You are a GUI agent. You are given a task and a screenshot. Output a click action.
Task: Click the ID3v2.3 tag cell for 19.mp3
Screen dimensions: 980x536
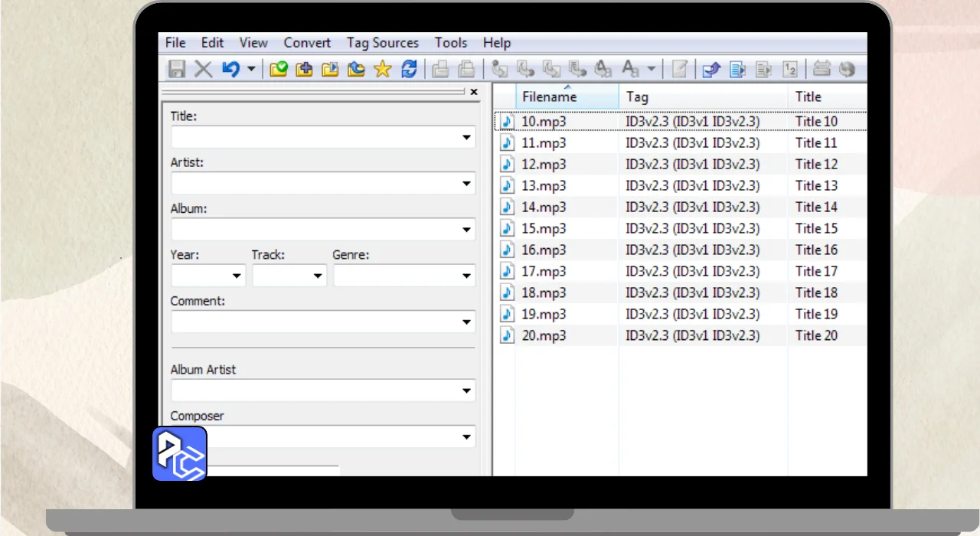coord(693,314)
